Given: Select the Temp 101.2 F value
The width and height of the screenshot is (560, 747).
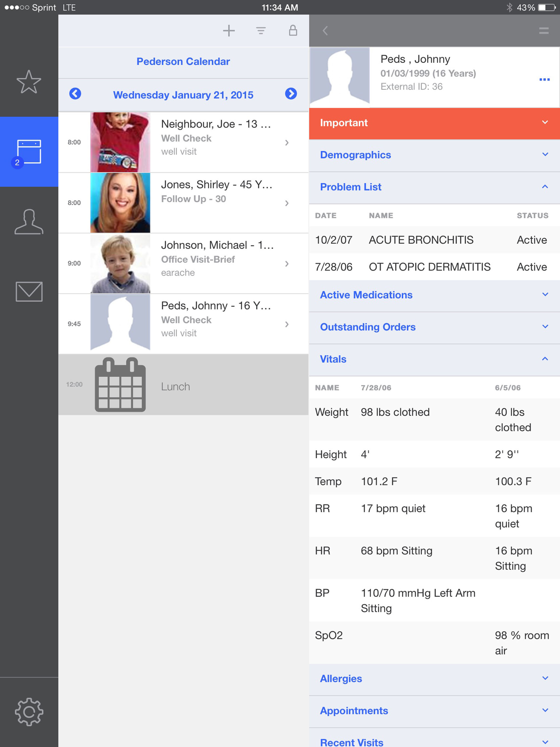Looking at the screenshot, I should tap(379, 481).
